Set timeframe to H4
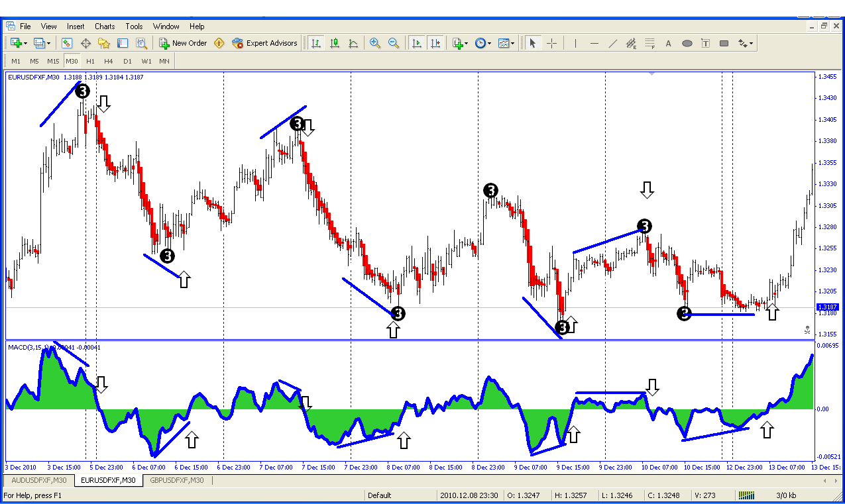 [109, 61]
